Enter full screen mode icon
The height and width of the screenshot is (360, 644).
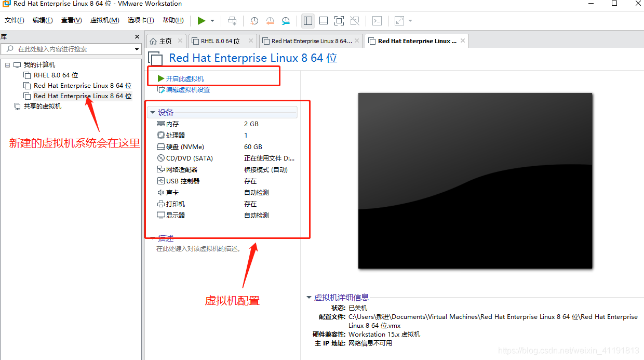pos(339,21)
